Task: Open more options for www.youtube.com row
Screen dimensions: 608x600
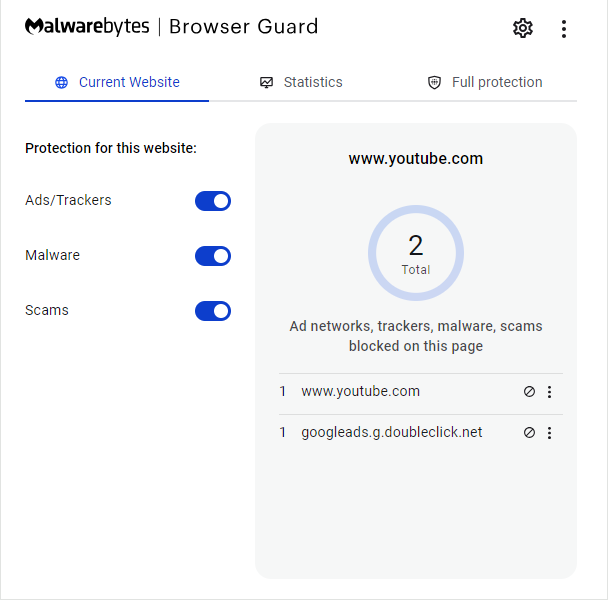Action: (549, 392)
